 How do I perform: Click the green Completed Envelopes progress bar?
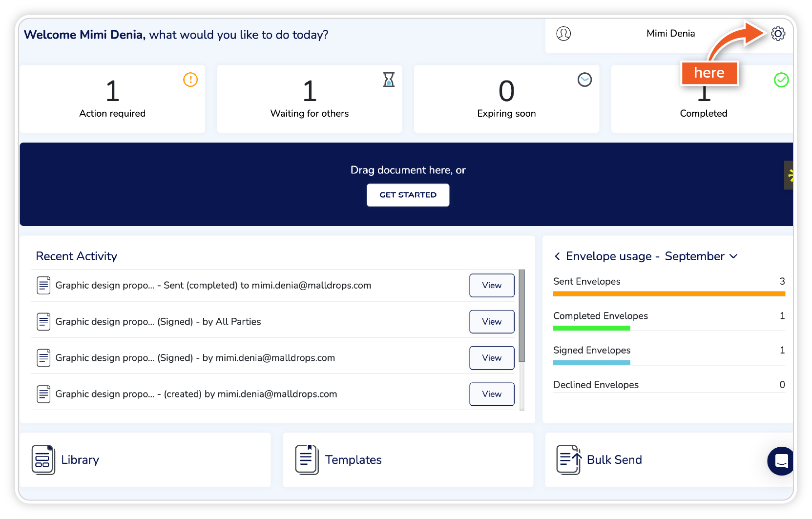pos(592,329)
